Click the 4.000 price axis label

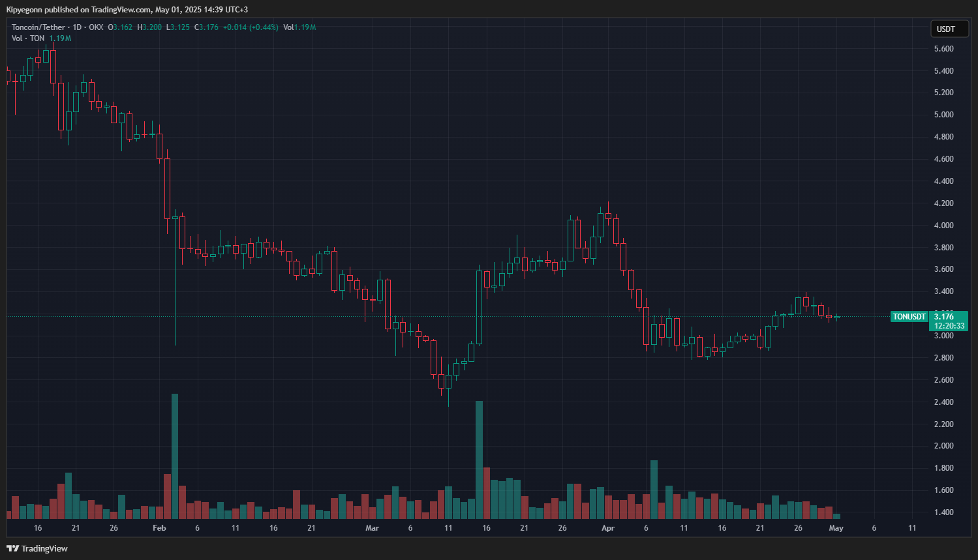click(943, 226)
